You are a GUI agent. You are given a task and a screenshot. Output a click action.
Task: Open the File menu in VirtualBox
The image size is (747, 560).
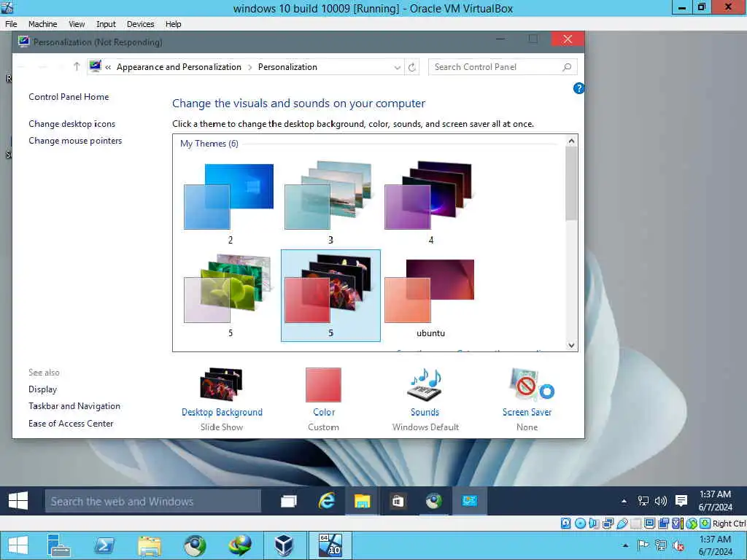[x=11, y=24]
